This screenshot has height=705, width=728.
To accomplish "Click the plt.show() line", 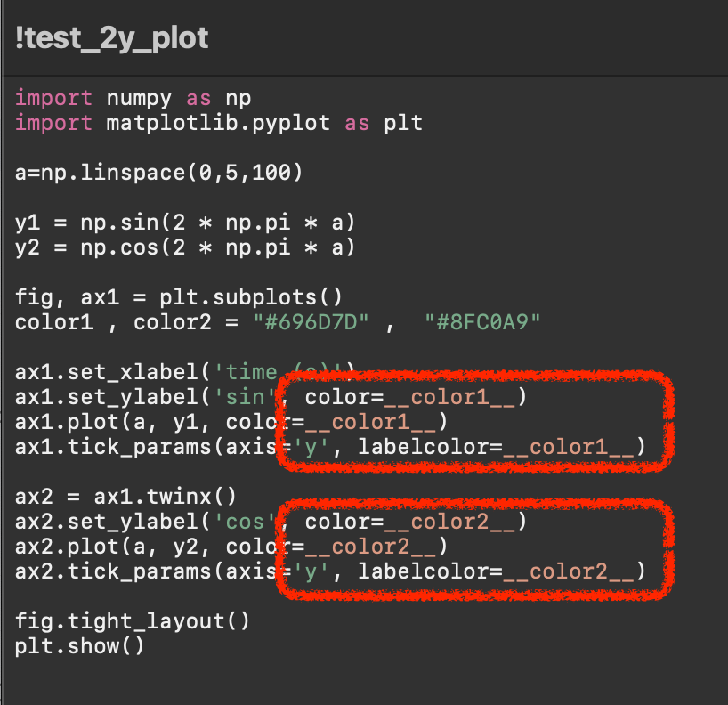I will pos(79,646).
